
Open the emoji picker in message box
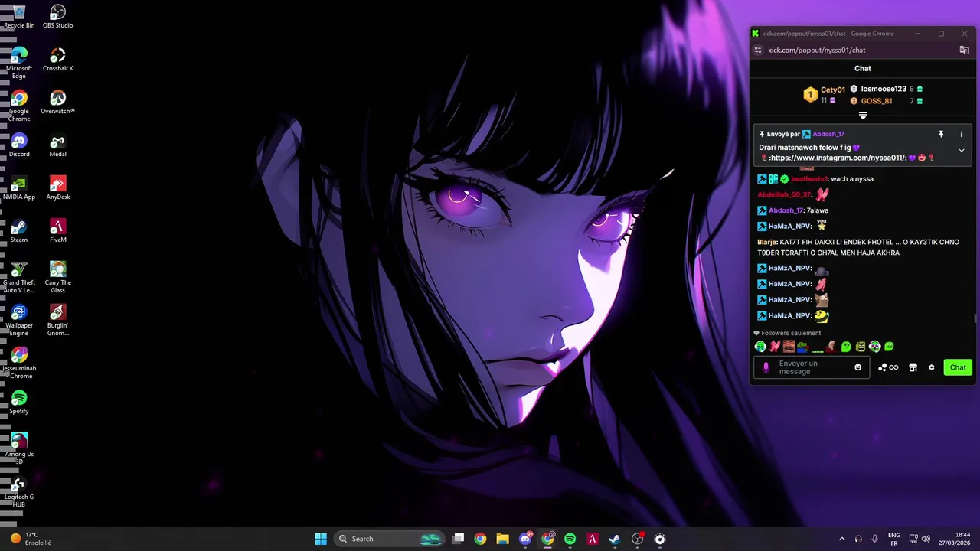[858, 367]
